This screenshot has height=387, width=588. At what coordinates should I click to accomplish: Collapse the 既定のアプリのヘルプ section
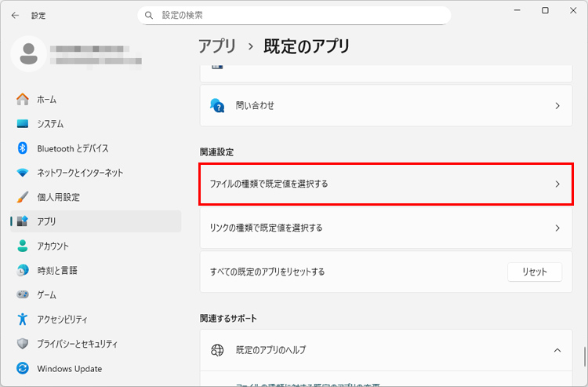(557, 349)
